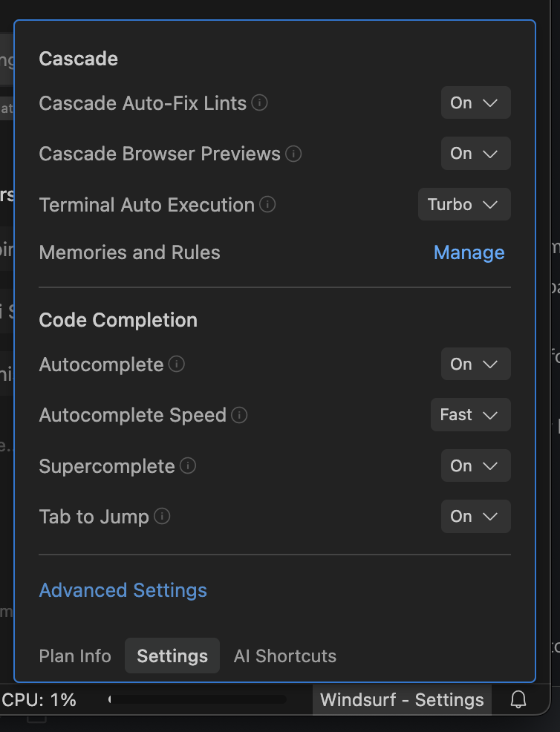Click Windsurf - Settings status bar item
This screenshot has height=732, width=560.
[402, 699]
